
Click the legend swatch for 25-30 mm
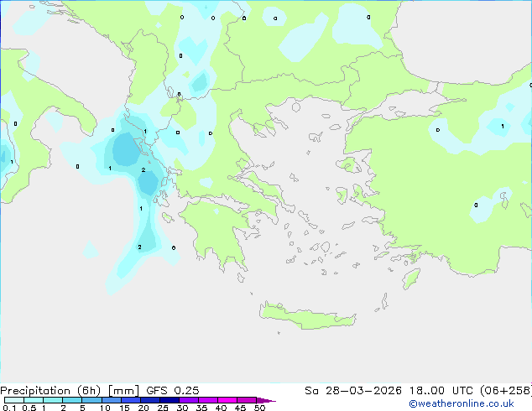pyautogui.click(x=170, y=400)
